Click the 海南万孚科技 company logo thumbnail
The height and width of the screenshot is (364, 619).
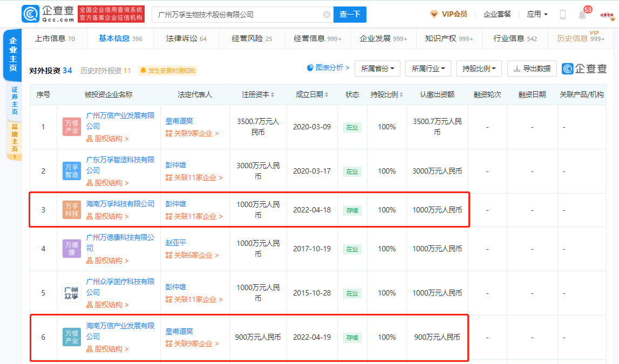pyautogui.click(x=71, y=210)
